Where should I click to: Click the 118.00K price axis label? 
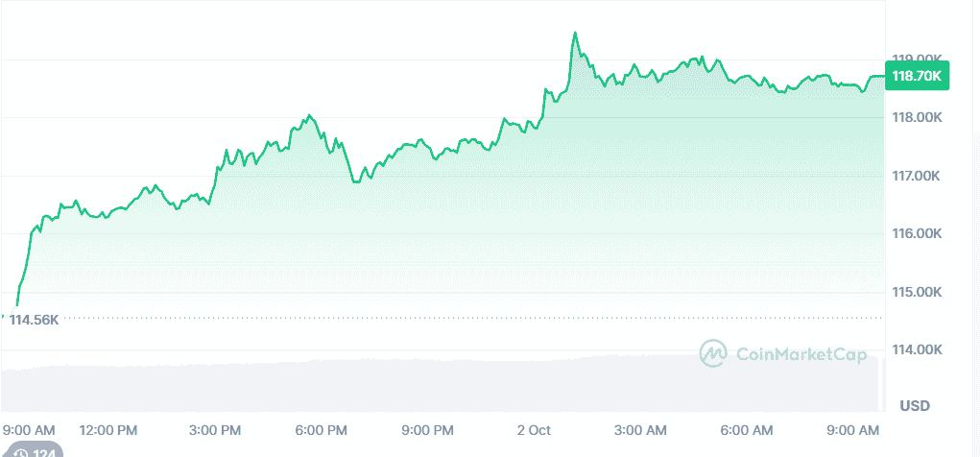(918, 118)
